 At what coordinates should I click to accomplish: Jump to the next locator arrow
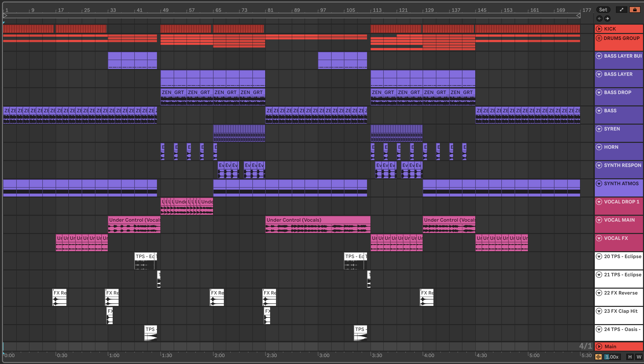pos(607,18)
